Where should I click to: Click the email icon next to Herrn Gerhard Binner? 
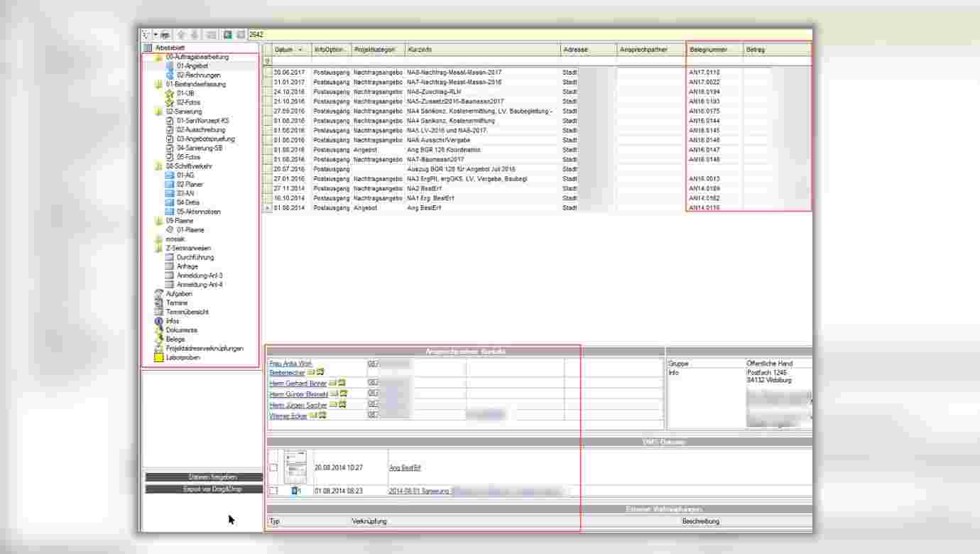pyautogui.click(x=332, y=384)
